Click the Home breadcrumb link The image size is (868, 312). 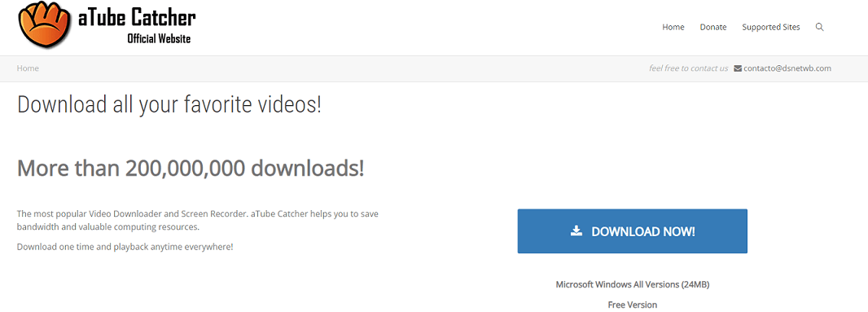coord(28,68)
